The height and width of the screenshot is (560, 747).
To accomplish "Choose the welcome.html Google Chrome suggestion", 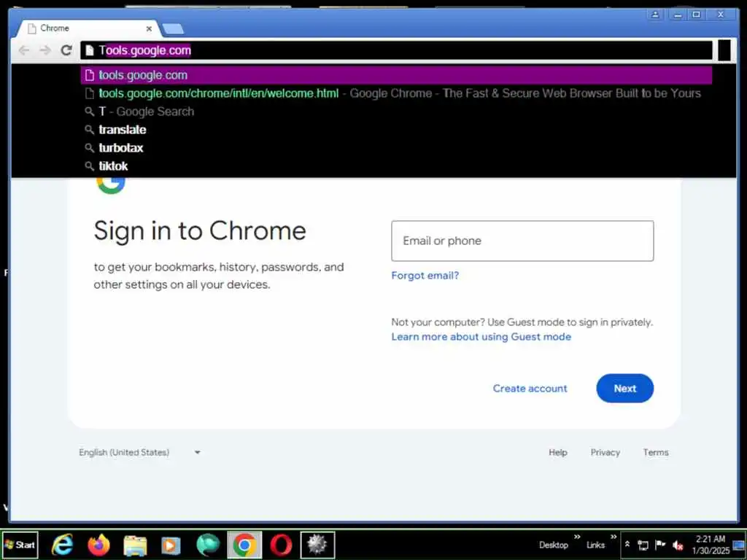I will tap(396, 93).
